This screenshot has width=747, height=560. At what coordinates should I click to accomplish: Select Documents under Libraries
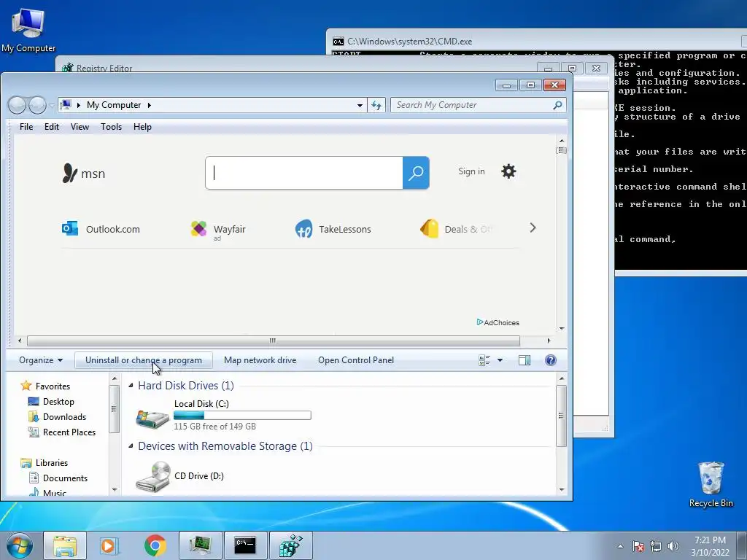point(58,478)
